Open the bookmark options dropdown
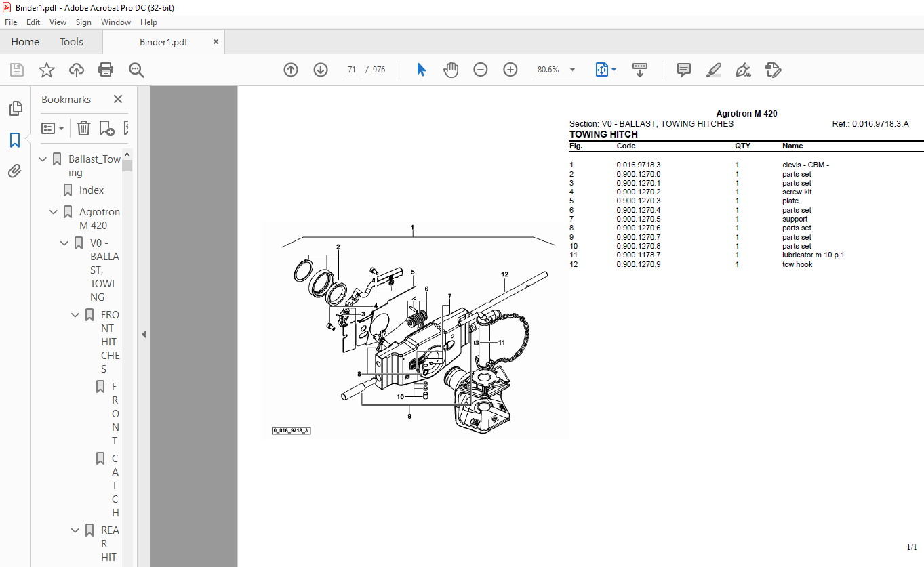This screenshot has height=567, width=924. tap(52, 128)
